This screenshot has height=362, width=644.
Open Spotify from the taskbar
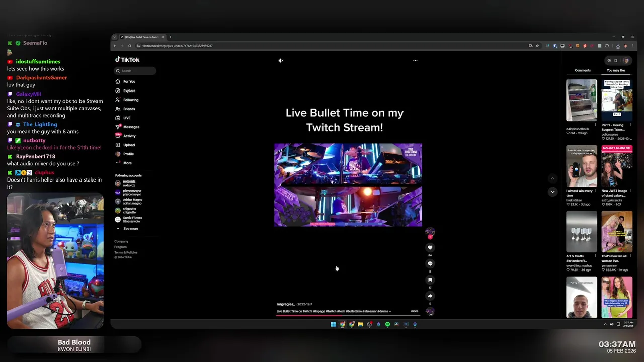tap(387, 324)
